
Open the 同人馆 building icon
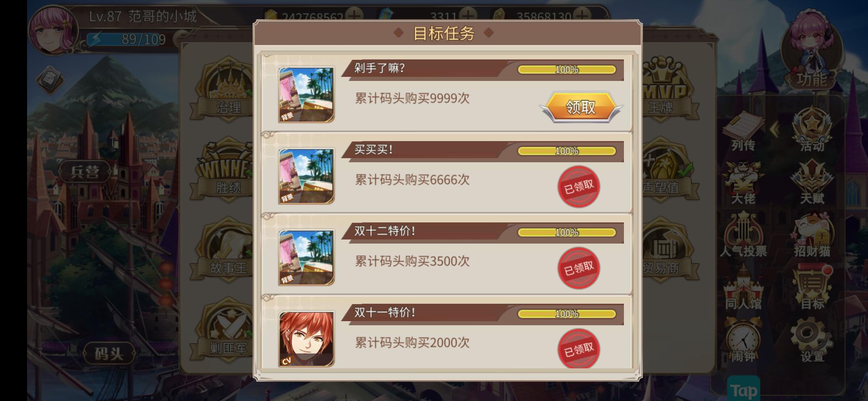point(743,288)
